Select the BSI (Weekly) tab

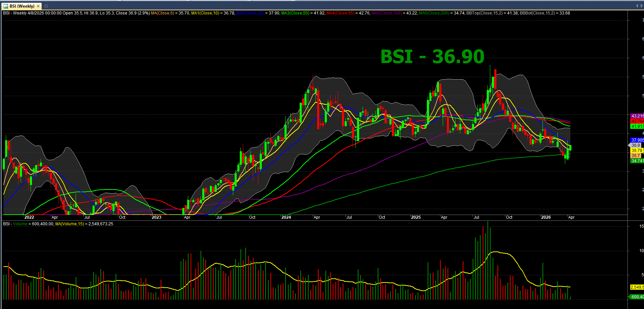pos(22,6)
